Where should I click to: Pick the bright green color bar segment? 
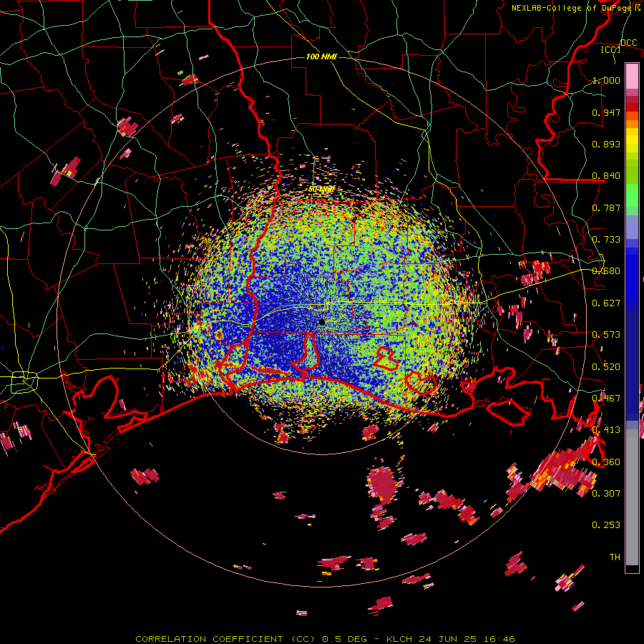click(x=632, y=195)
